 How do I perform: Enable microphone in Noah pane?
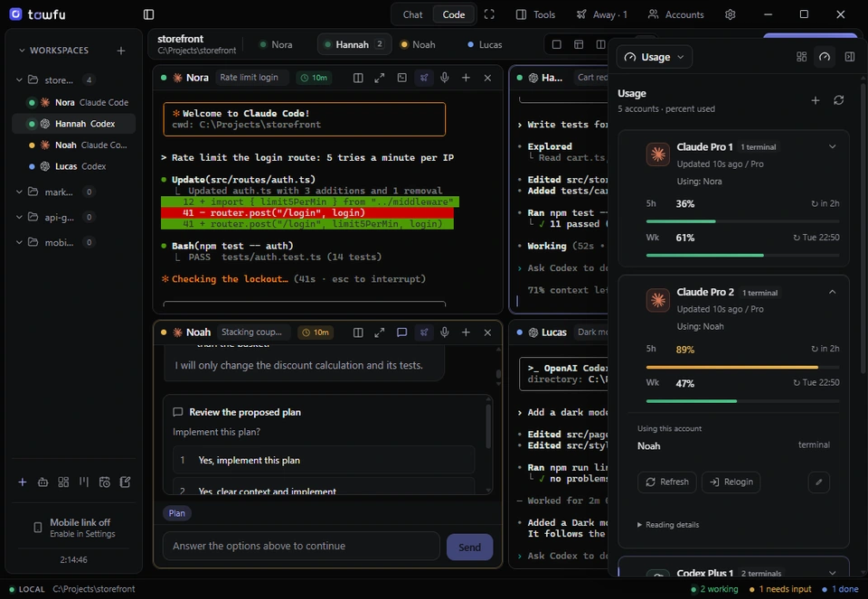[445, 332]
